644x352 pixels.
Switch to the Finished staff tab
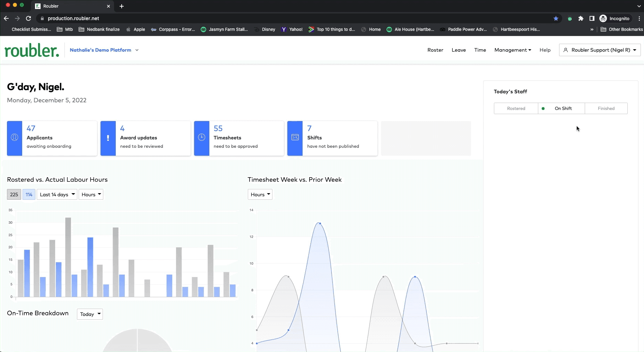tap(606, 109)
